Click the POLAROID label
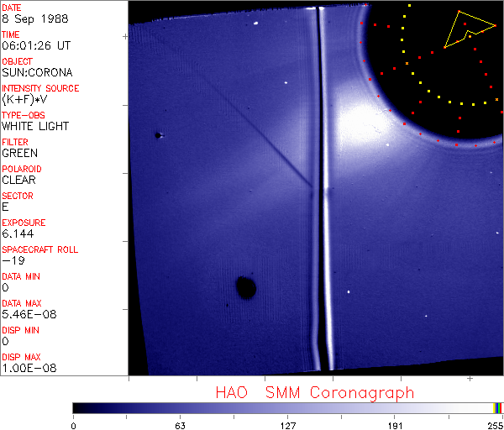Image resolution: width=504 pixels, height=430 pixels. [22, 169]
